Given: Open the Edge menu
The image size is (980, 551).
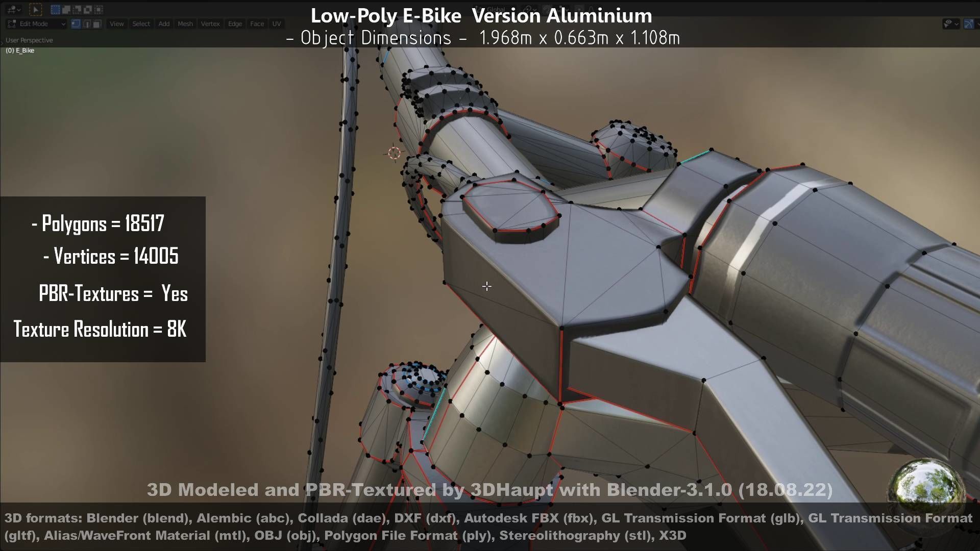Looking at the screenshot, I should (235, 24).
